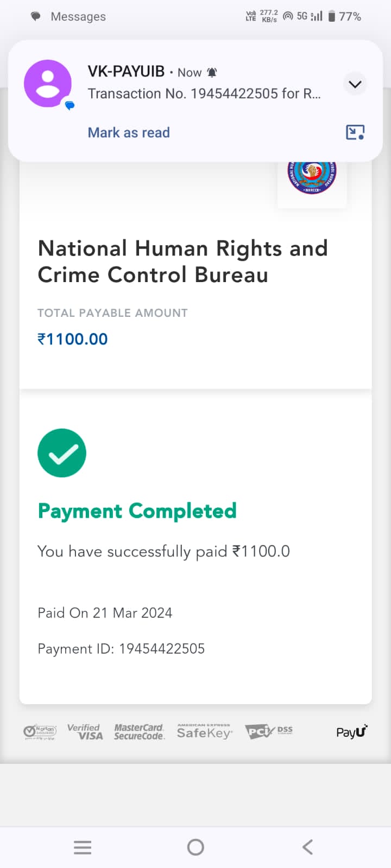Viewport: 391px width, 868px height.
Task: Tap the PayU logo
Action: [352, 732]
